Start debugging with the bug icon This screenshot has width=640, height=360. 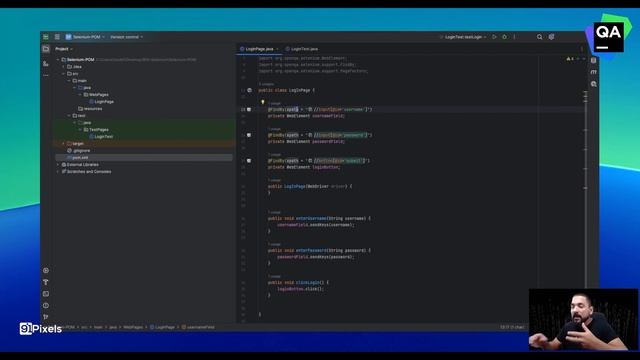point(504,37)
